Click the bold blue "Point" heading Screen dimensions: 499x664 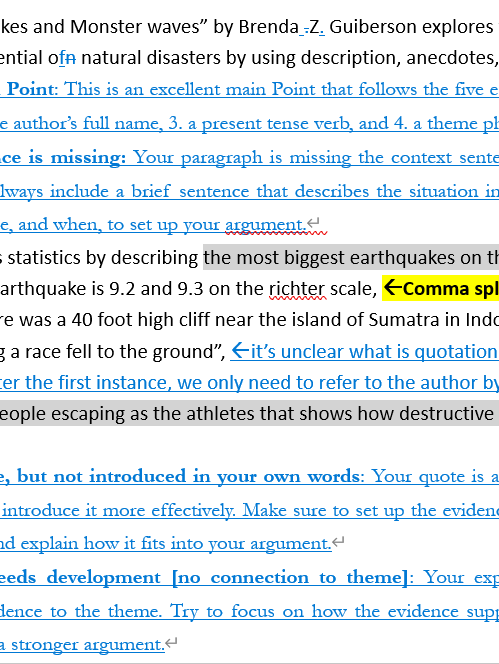[30, 89]
